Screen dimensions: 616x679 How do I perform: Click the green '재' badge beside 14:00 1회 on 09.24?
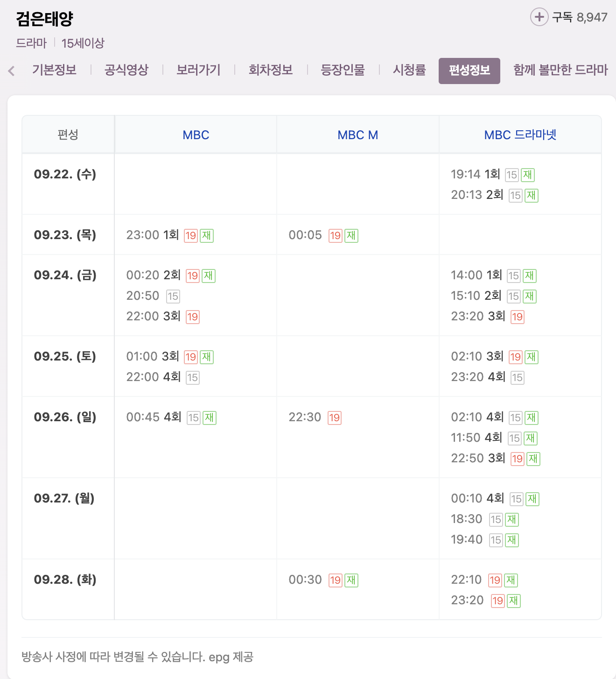point(529,276)
